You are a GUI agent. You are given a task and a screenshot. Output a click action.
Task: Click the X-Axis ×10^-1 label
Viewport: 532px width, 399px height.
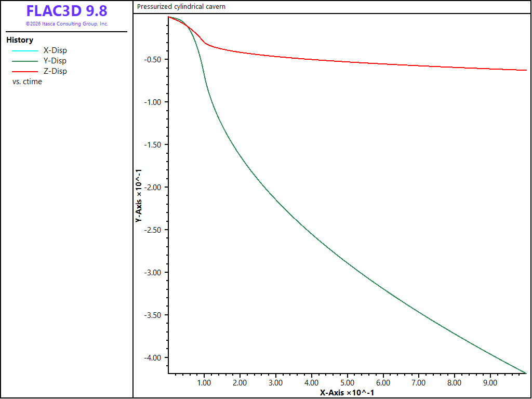(x=347, y=393)
